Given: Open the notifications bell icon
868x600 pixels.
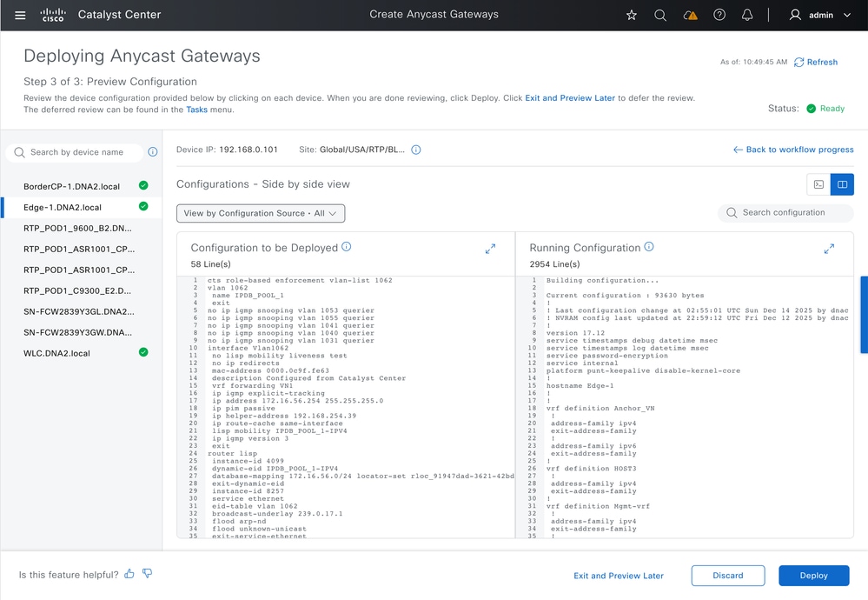Looking at the screenshot, I should pos(746,15).
